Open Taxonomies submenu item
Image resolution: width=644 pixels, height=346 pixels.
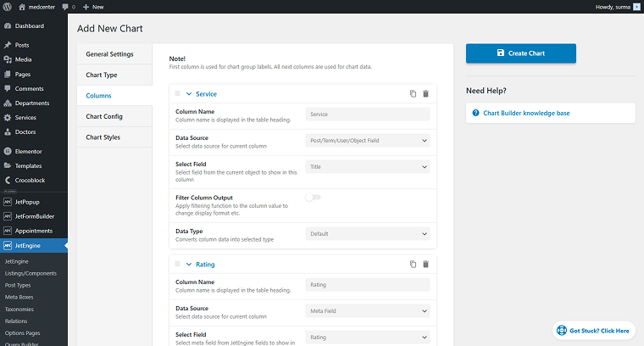[x=19, y=309]
